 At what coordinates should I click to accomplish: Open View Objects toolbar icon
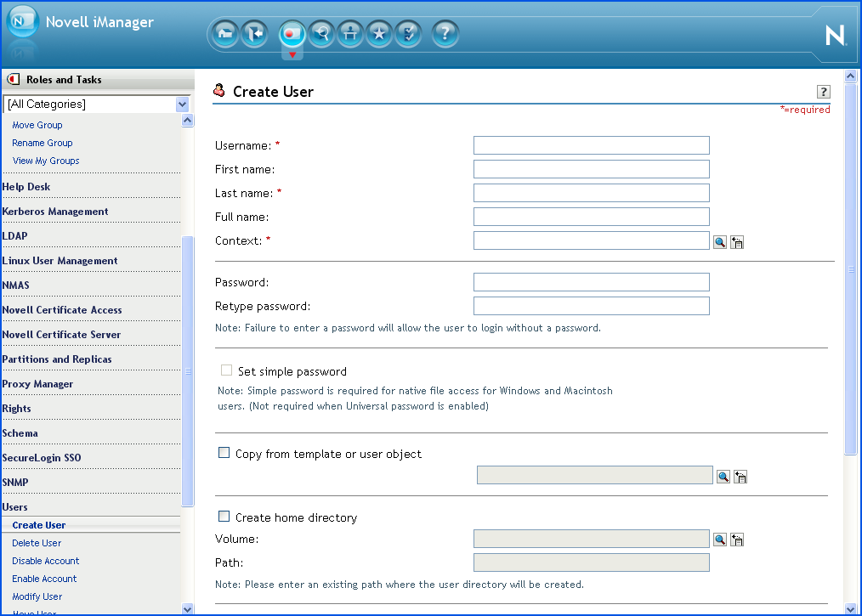(321, 34)
